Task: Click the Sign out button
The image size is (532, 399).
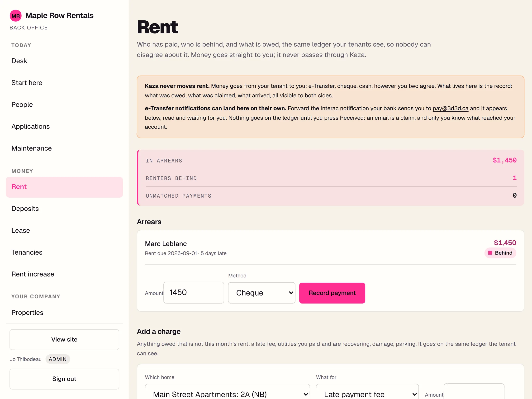Action: (x=64, y=379)
